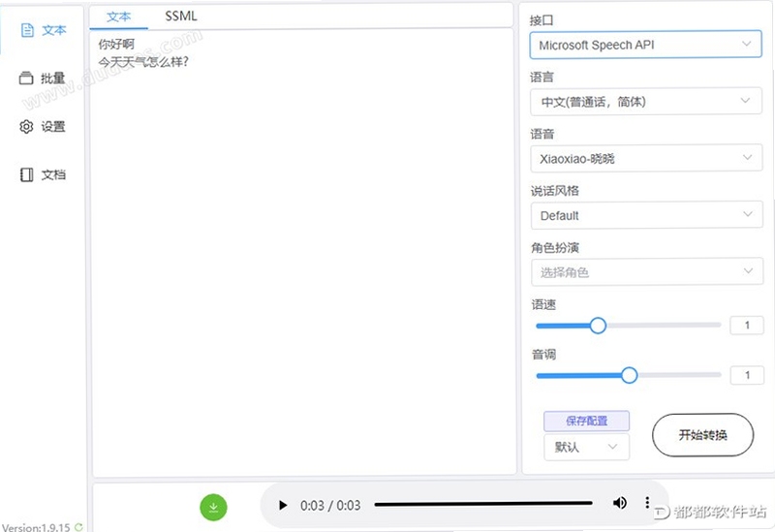Open the 文档 docs section
This screenshot has width=775, height=532.
(x=42, y=174)
